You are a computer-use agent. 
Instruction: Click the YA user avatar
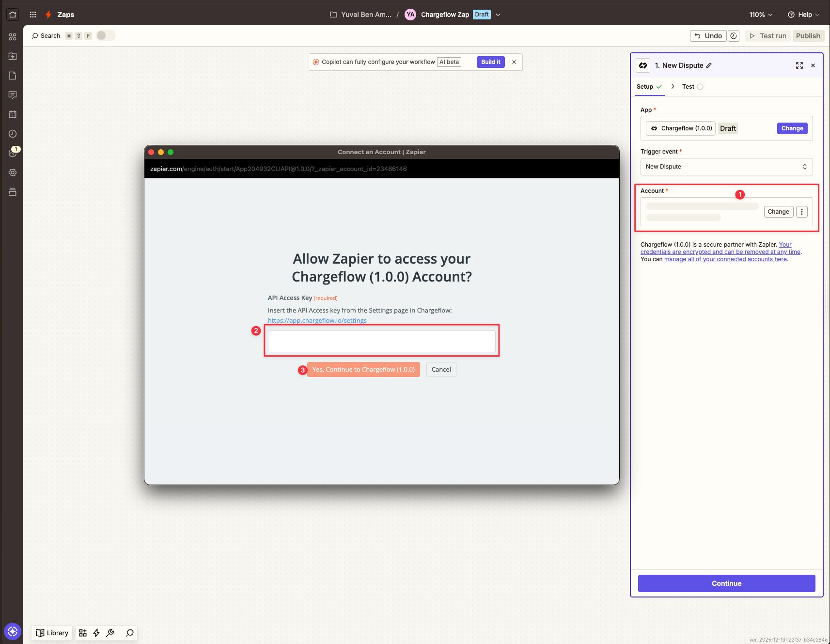coord(410,15)
